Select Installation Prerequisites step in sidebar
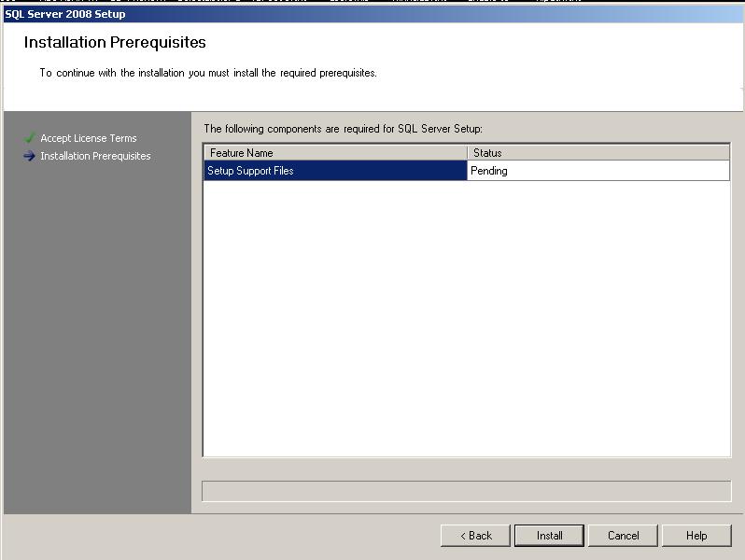 tap(95, 156)
